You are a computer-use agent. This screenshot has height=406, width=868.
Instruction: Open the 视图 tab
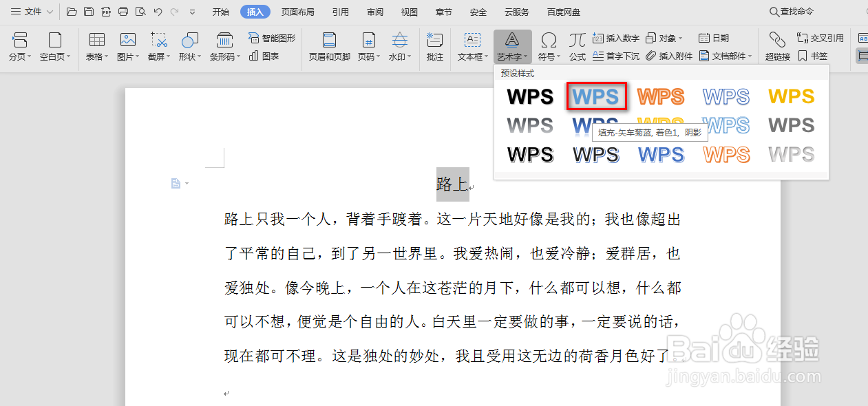(410, 12)
